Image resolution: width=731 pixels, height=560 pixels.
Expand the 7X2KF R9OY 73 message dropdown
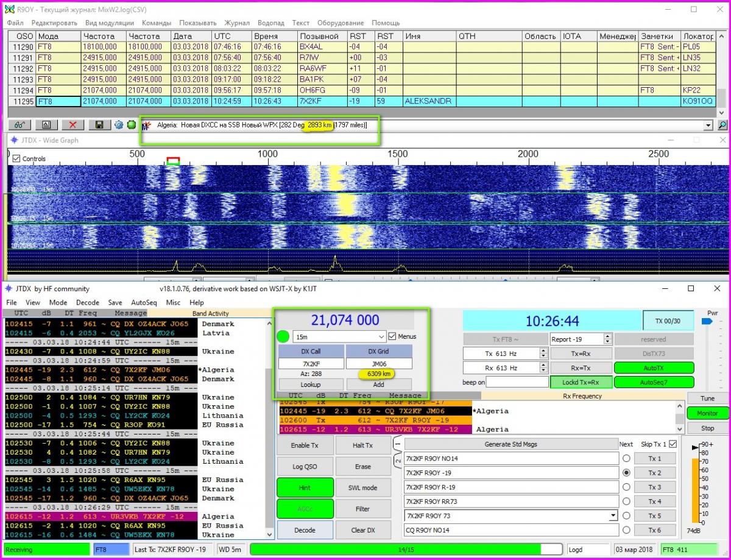(x=613, y=516)
